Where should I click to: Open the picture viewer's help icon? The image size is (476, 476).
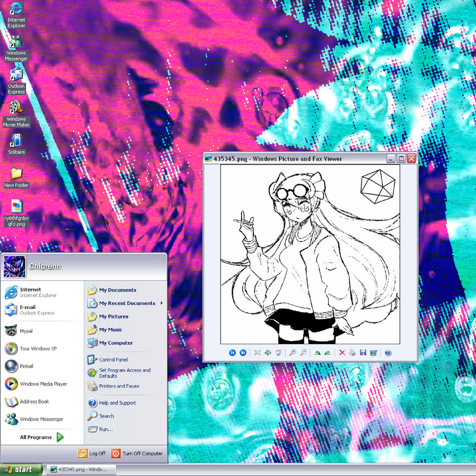[x=388, y=353]
